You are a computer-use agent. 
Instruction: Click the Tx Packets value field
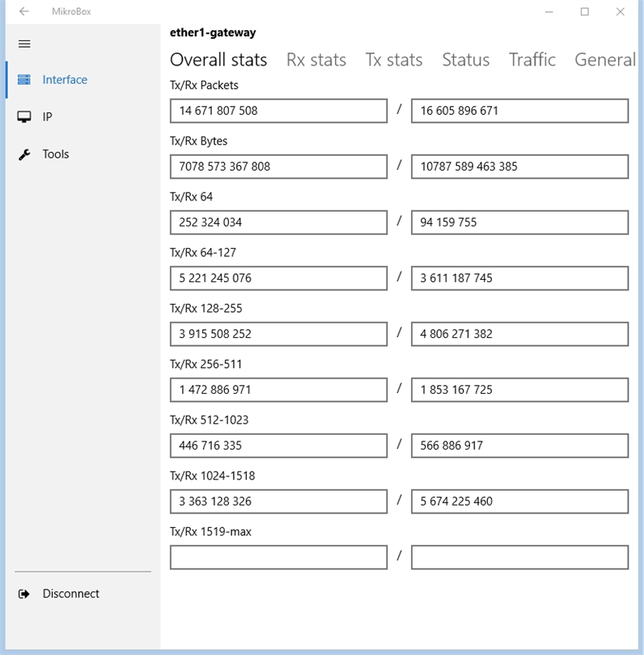(x=278, y=111)
